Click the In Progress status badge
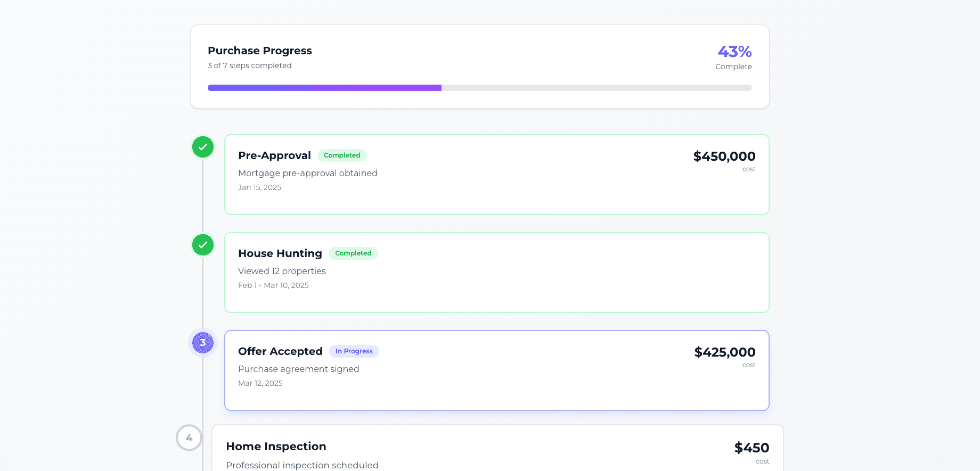This screenshot has height=471, width=980. pyautogui.click(x=354, y=351)
